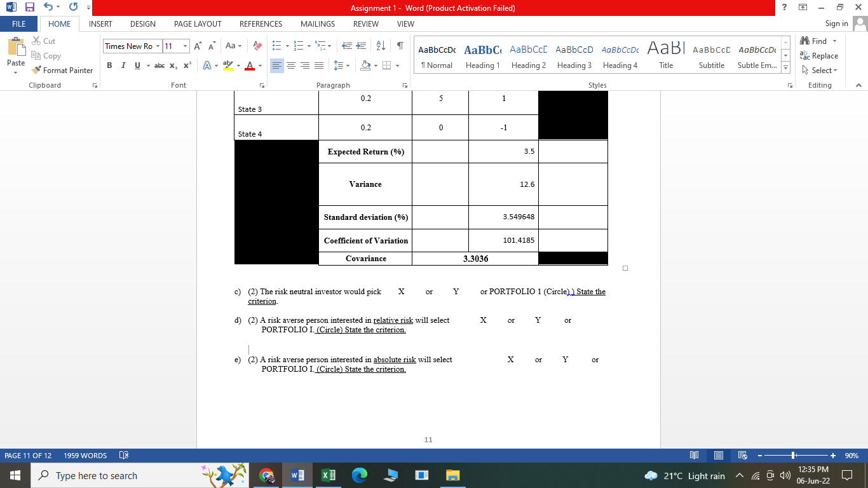Toggle bold formatting

[109, 65]
